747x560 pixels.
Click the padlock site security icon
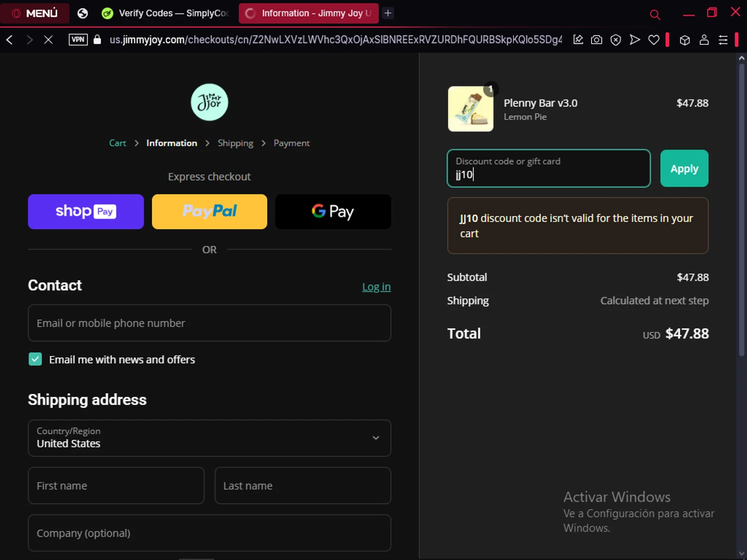98,40
